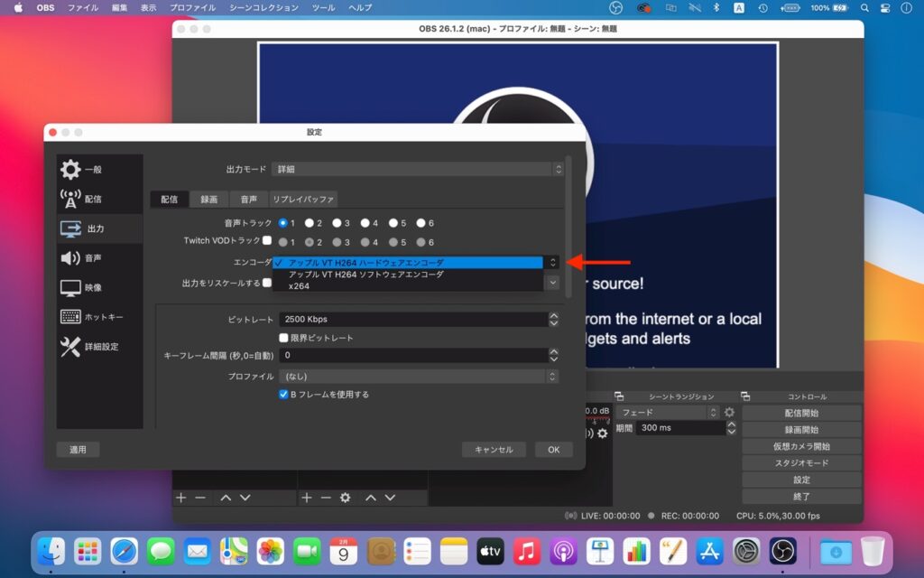Viewport: 924px width, 578px height.
Task: Open the scene transition properties gear
Action: tap(727, 411)
